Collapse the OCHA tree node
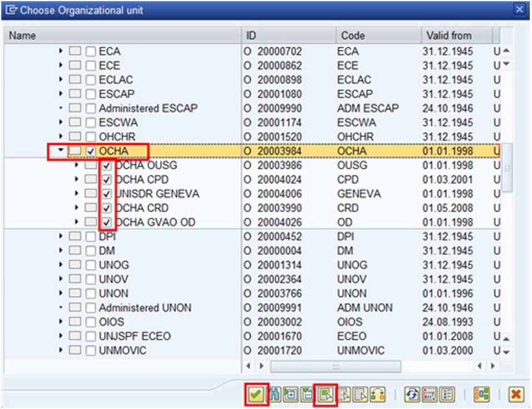 click(x=61, y=150)
